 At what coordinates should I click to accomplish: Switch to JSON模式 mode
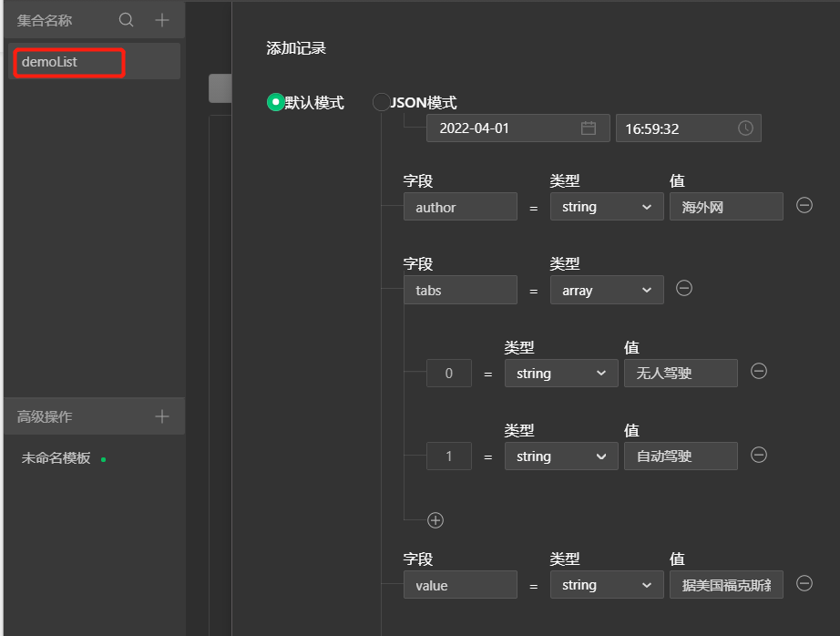[x=382, y=102]
